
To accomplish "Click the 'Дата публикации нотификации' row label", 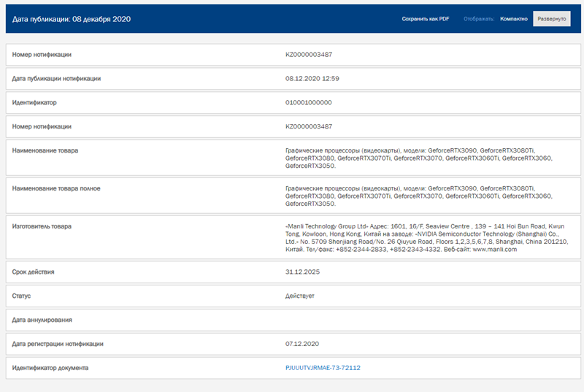I will coord(56,79).
